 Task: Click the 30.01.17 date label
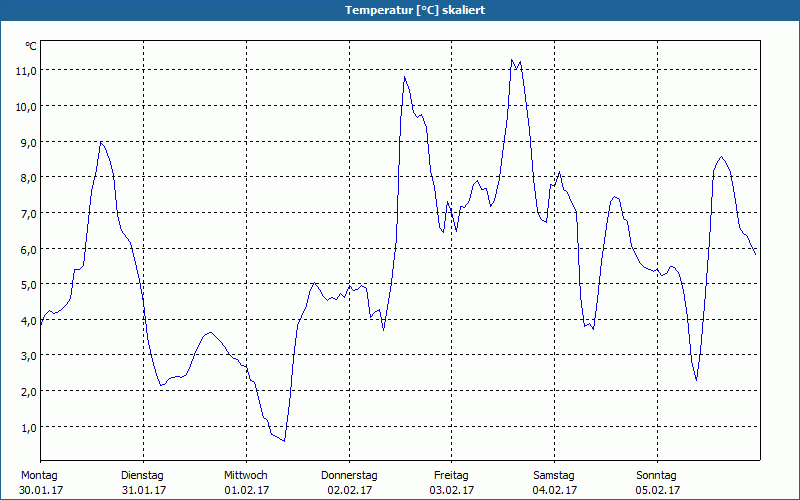click(x=40, y=490)
